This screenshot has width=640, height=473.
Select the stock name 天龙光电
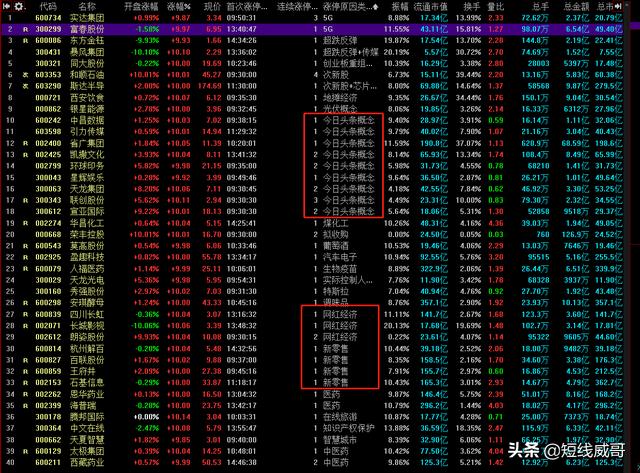(87, 280)
